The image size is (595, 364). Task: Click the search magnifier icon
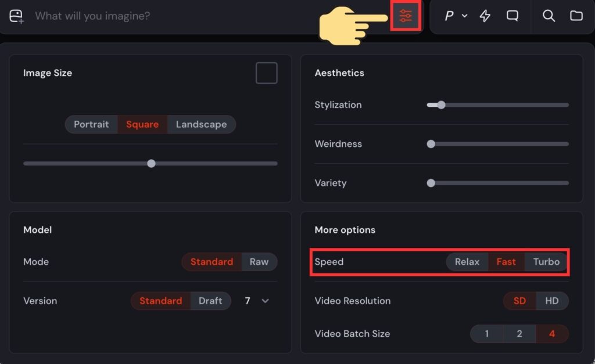tap(549, 16)
